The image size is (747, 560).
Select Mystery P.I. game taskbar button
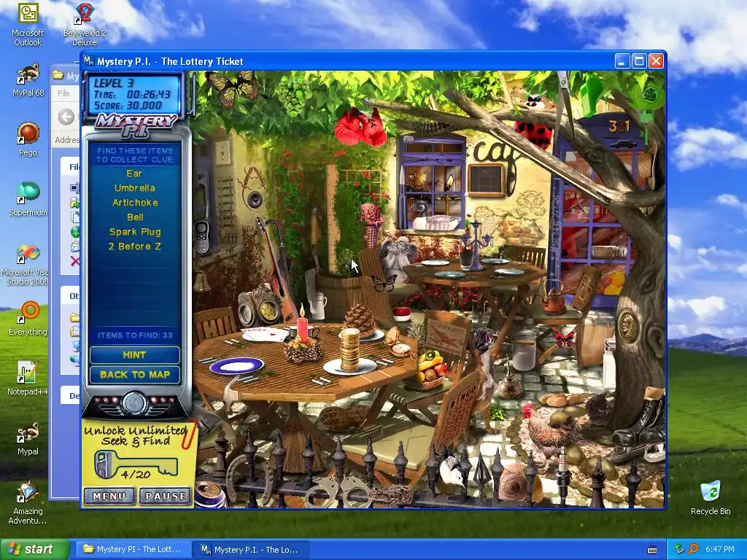click(x=251, y=549)
